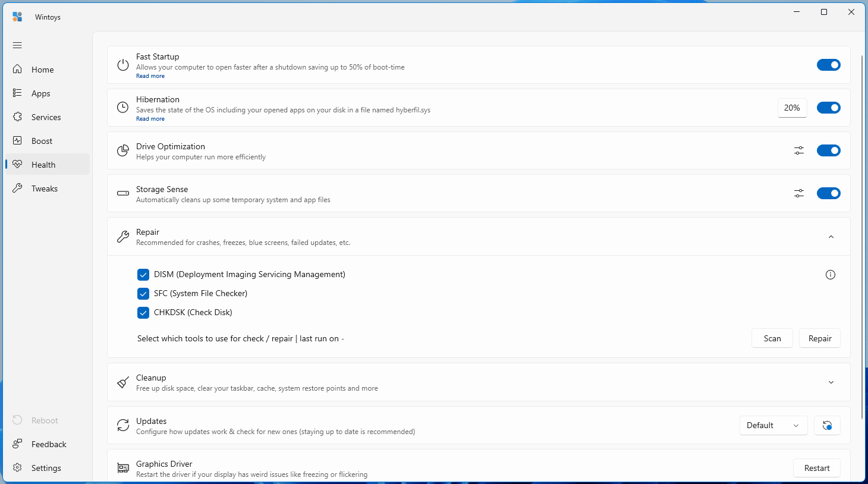Click the Scan button
This screenshot has height=484, width=868.
(772, 338)
